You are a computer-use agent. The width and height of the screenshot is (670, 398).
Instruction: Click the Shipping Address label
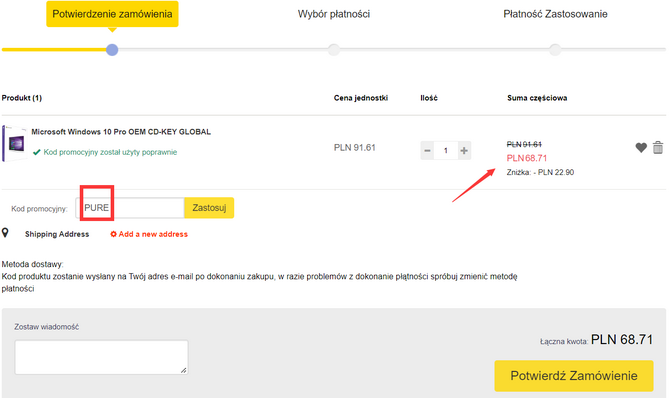[x=57, y=234]
